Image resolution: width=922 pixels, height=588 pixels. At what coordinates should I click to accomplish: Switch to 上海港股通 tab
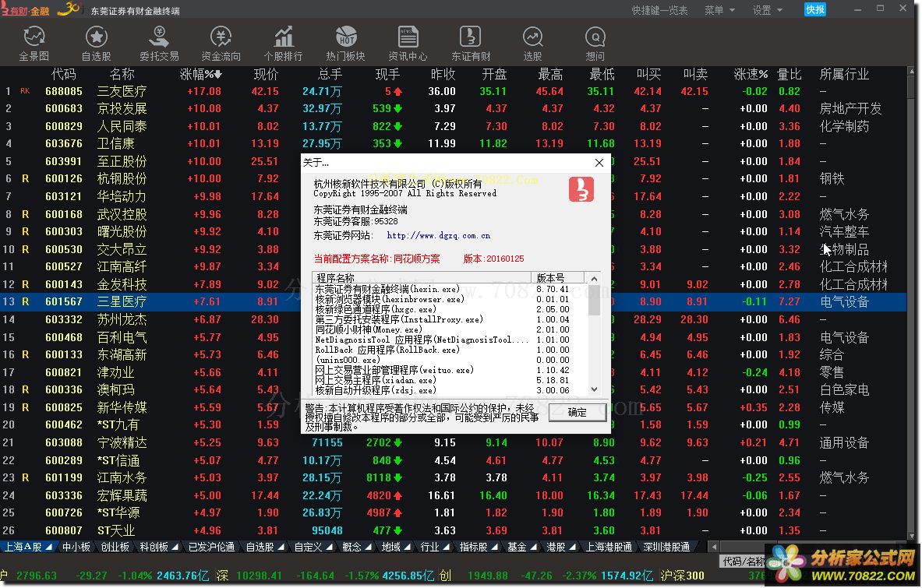click(609, 547)
